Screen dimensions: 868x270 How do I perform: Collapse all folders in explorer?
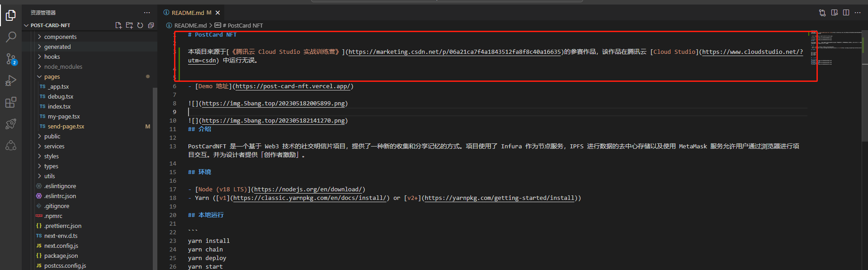(151, 25)
